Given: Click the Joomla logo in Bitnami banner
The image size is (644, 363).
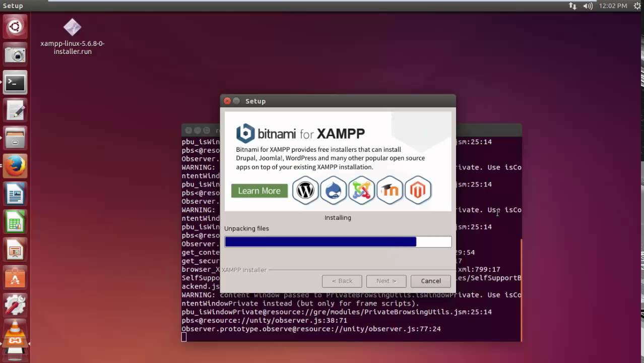Looking at the screenshot, I should click(x=362, y=190).
